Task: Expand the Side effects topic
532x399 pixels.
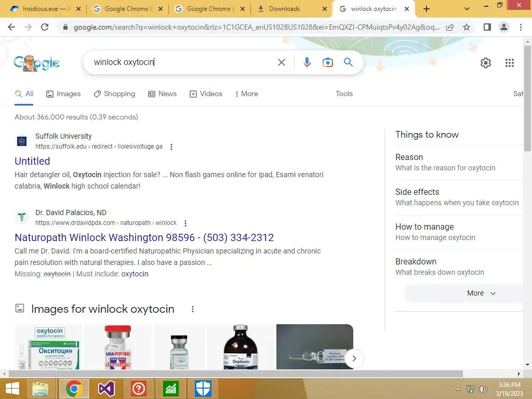Action: click(460, 197)
